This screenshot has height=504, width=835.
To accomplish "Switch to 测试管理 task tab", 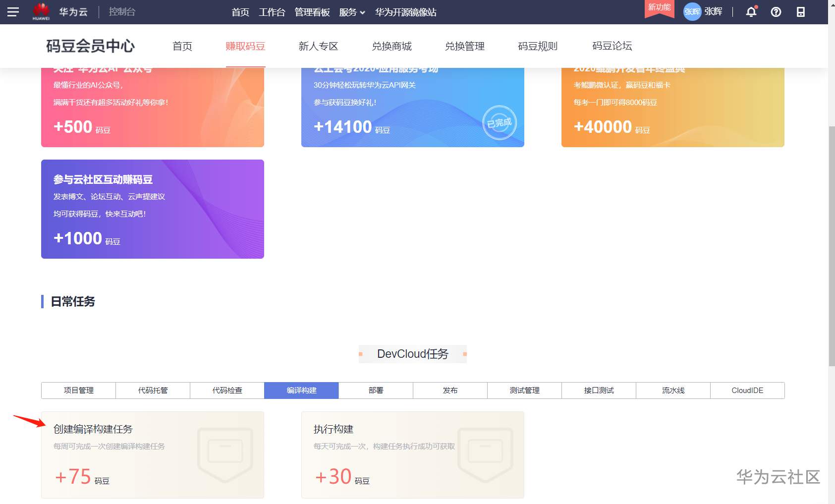I will [524, 391].
